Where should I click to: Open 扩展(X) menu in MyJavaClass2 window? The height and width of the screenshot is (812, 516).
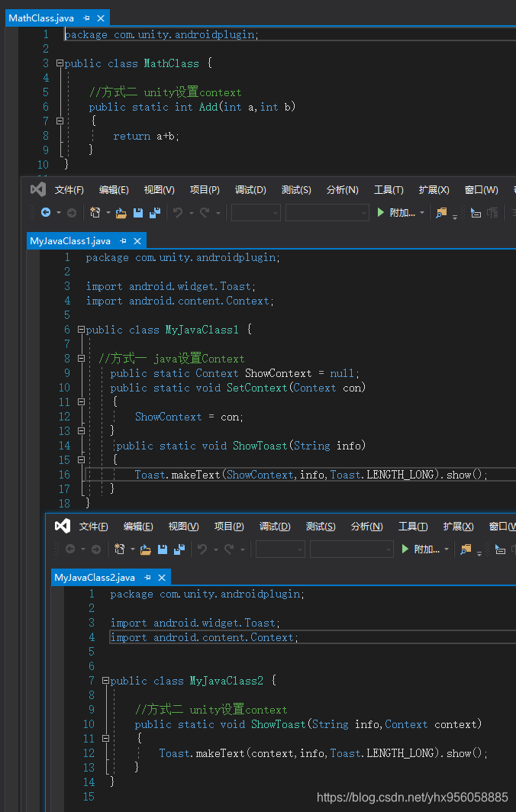(x=458, y=527)
